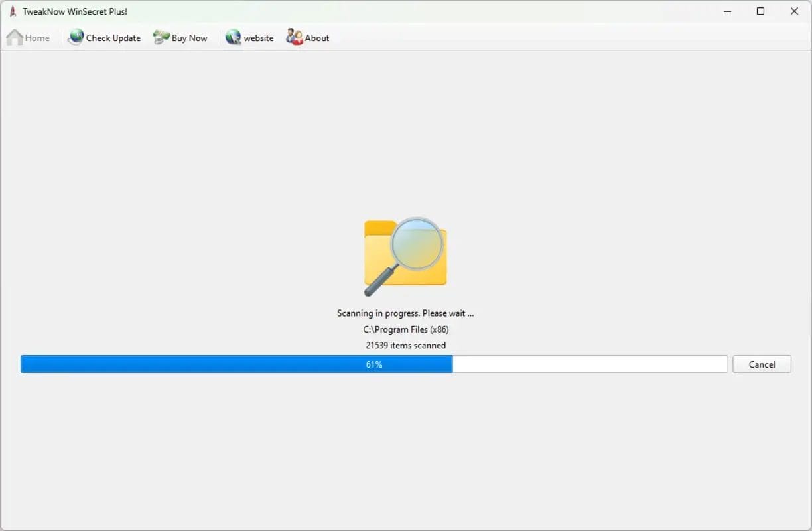Click the 61% label on progress bar
Image resolution: width=812 pixels, height=531 pixels.
click(374, 364)
